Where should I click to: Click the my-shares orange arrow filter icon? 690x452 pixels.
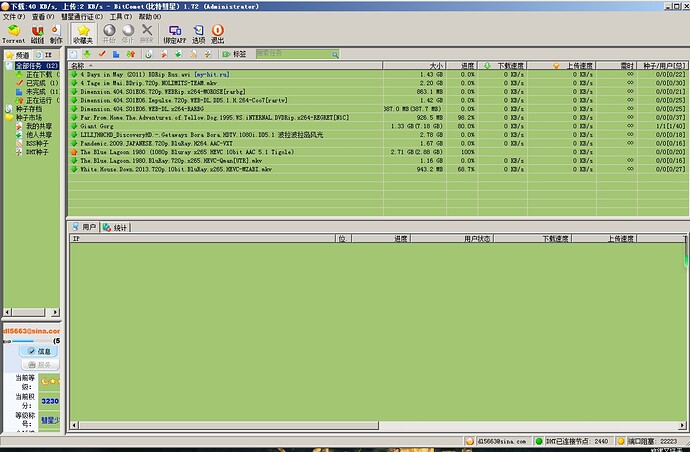click(x=164, y=54)
